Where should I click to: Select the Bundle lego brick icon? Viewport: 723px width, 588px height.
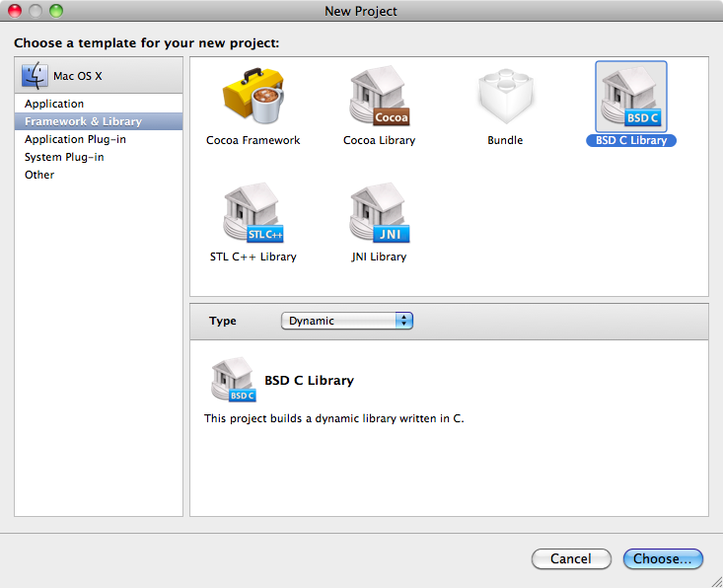[x=506, y=97]
